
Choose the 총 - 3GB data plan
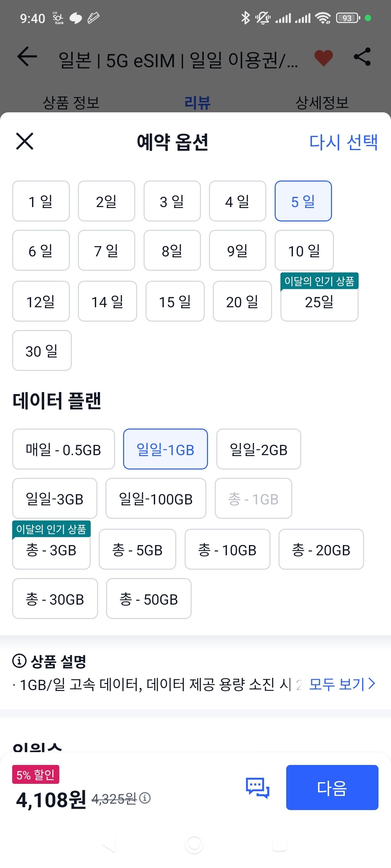(x=51, y=550)
